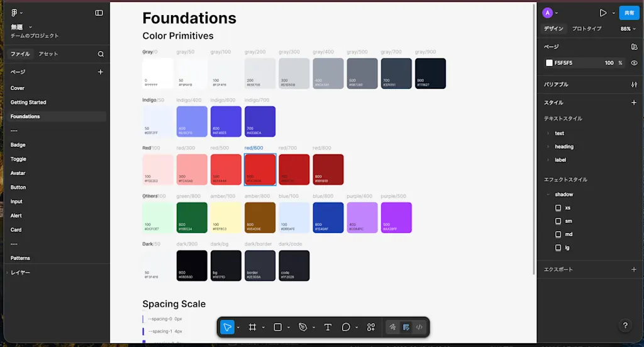Switch to Design mode icon in toolbar
Image resolution: width=644 pixels, height=347 pixels.
click(x=406, y=327)
